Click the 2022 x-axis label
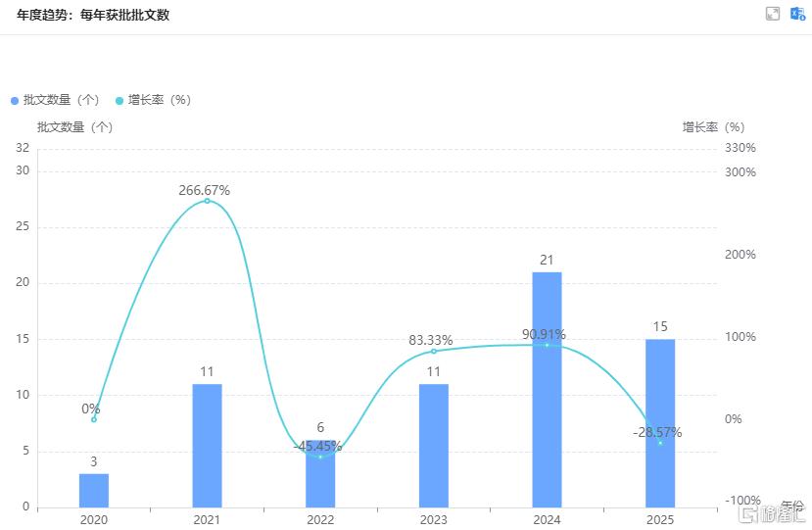 [320, 519]
